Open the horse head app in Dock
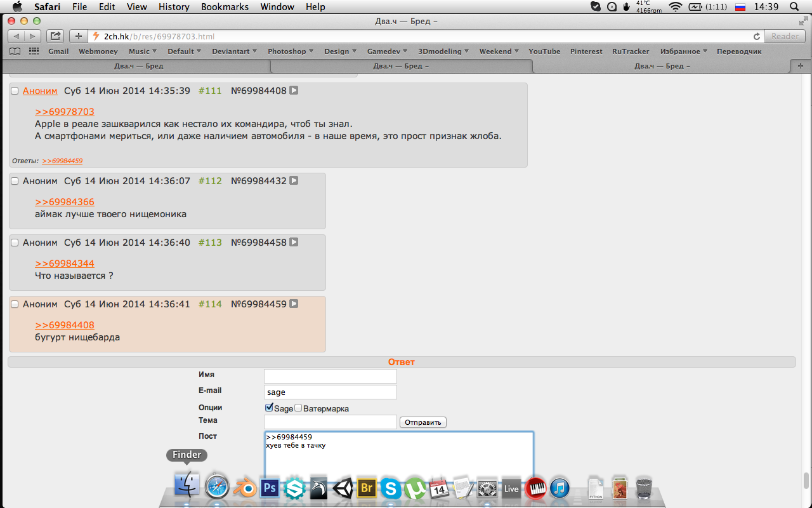This screenshot has height=508, width=812. tap(318, 488)
